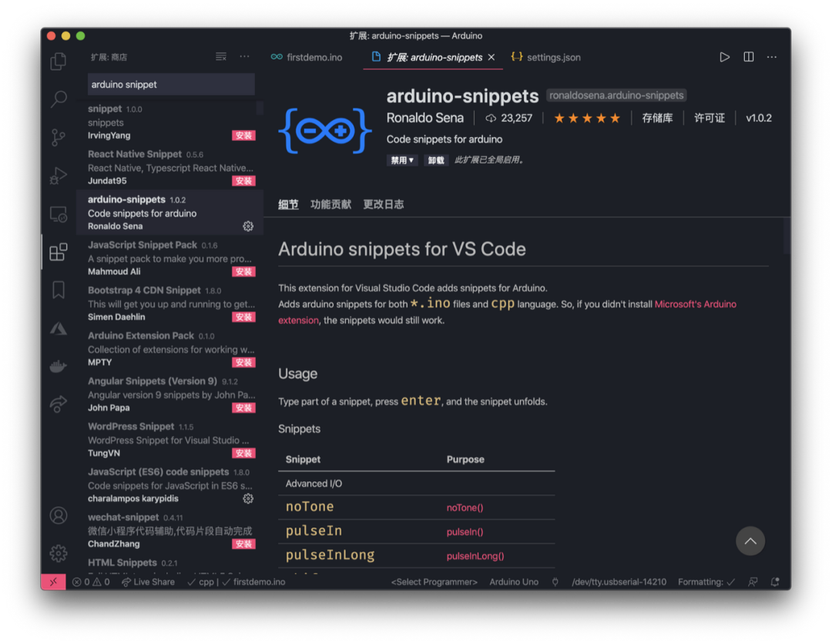Install wechat-snippet extension

point(243,544)
